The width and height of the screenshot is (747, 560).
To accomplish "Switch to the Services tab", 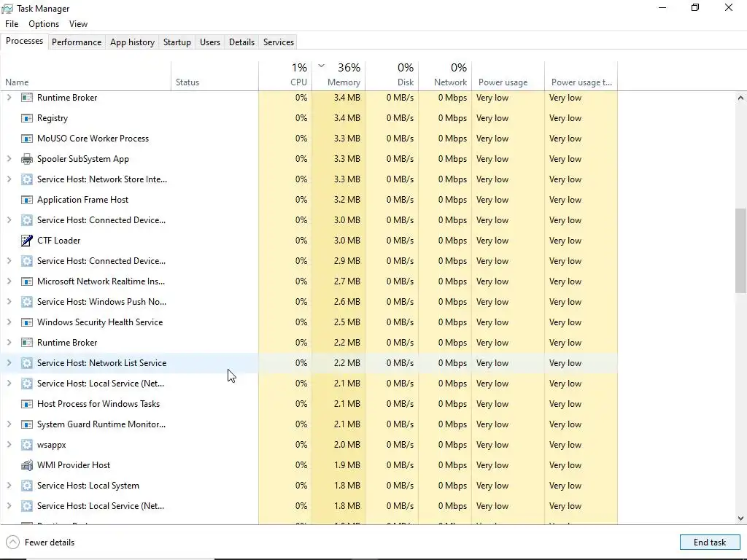I will click(279, 42).
